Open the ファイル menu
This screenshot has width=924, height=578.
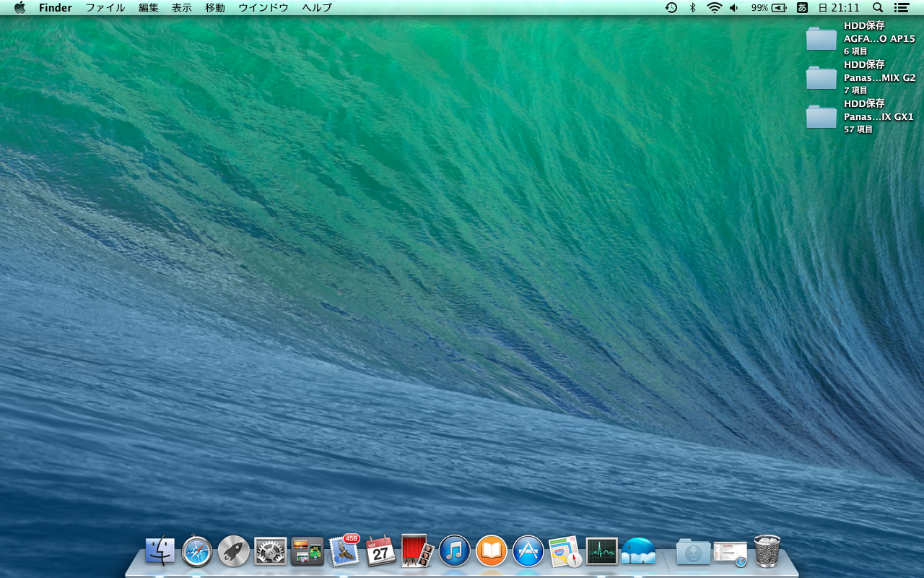pyautogui.click(x=105, y=8)
